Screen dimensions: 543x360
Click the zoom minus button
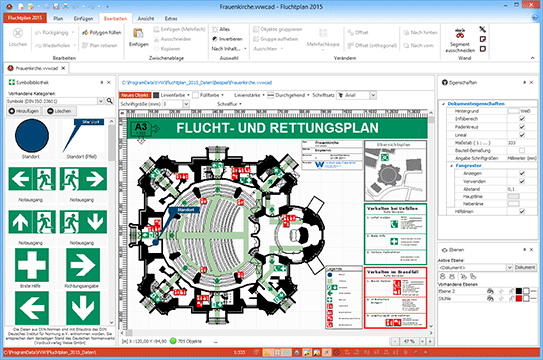pyautogui.click(x=395, y=341)
